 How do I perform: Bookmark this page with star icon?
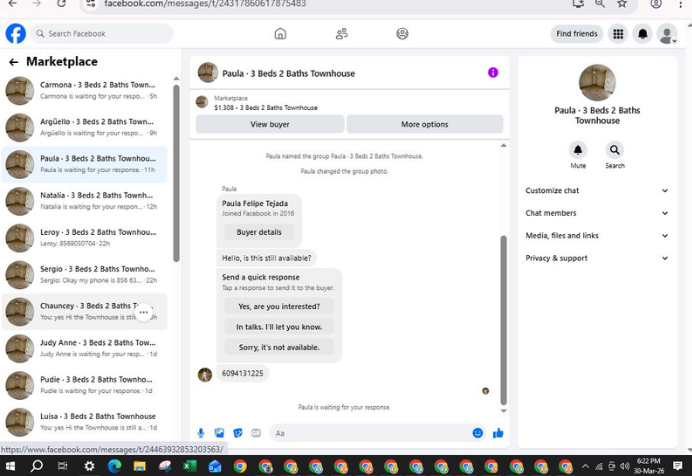coord(622,4)
